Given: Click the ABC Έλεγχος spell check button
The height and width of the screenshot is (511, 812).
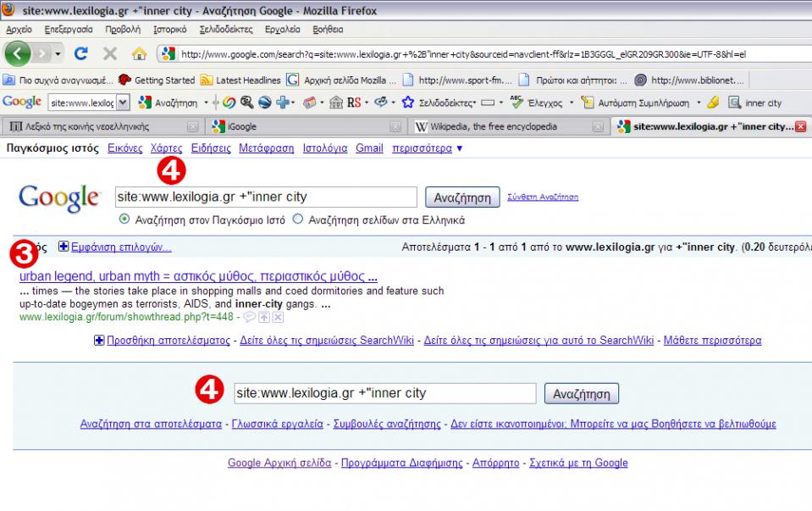Looking at the screenshot, I should (x=537, y=103).
